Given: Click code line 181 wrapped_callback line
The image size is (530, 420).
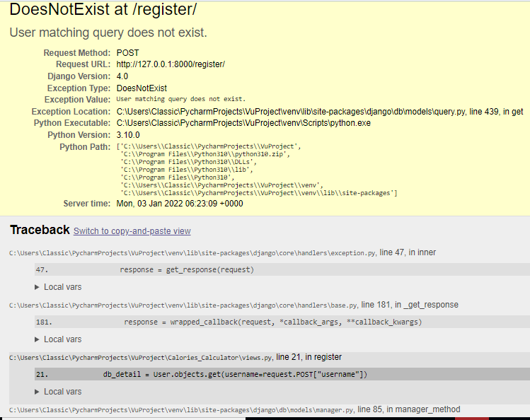Looking at the screenshot, I should (x=282, y=322).
